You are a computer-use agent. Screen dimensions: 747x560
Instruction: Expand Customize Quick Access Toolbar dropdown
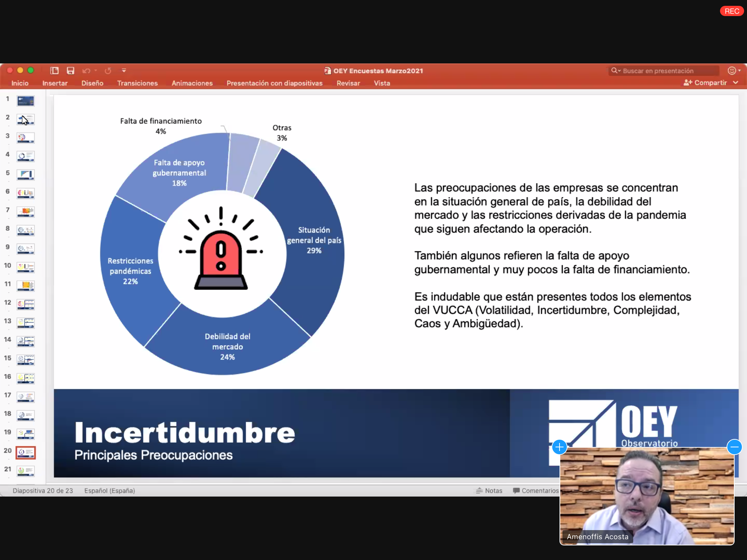pyautogui.click(x=124, y=71)
